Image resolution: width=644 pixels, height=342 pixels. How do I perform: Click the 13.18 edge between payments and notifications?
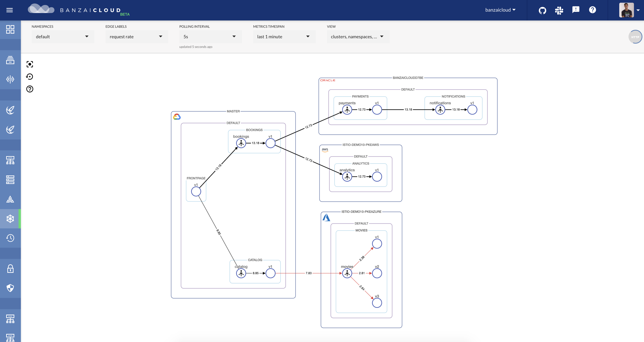408,110
